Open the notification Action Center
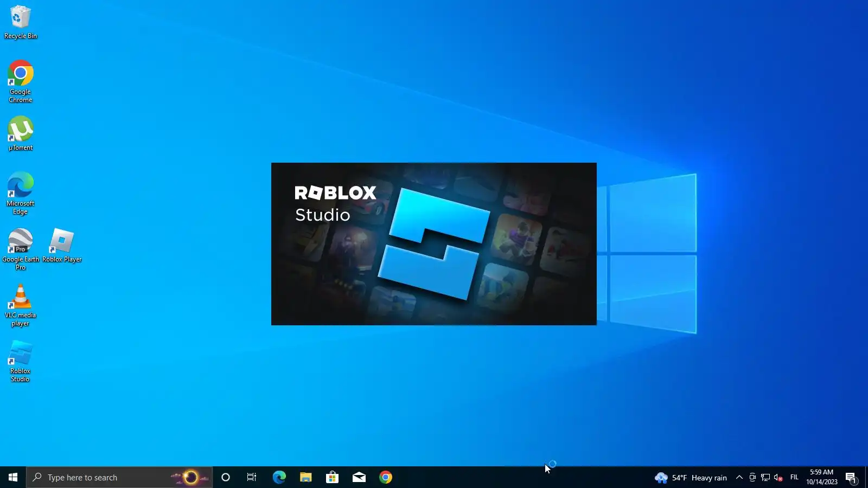This screenshot has width=868, height=488. tap(851, 478)
